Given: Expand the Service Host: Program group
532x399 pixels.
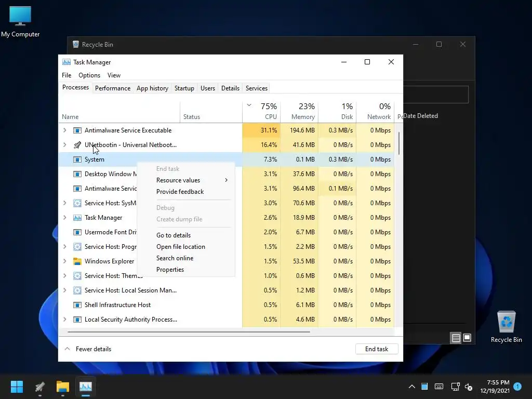Looking at the screenshot, I should point(64,247).
